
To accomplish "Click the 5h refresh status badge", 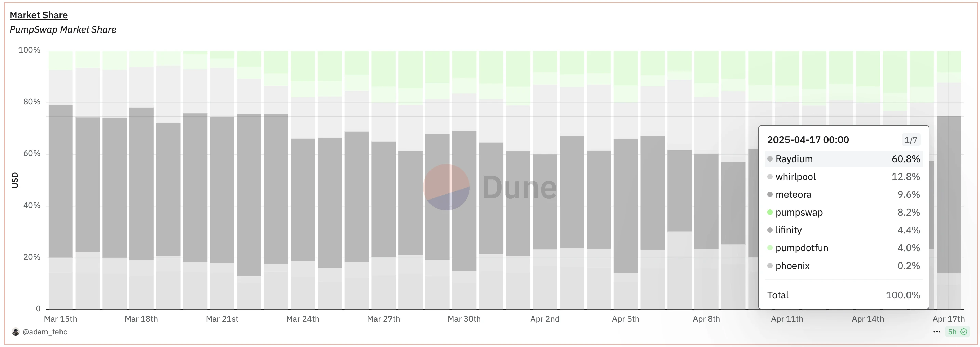I will point(953,332).
